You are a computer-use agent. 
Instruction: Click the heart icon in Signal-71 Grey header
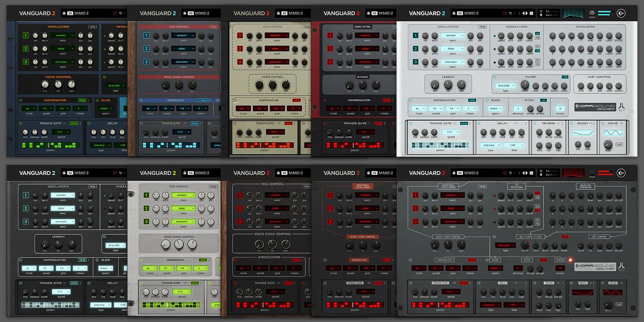[x=505, y=173]
